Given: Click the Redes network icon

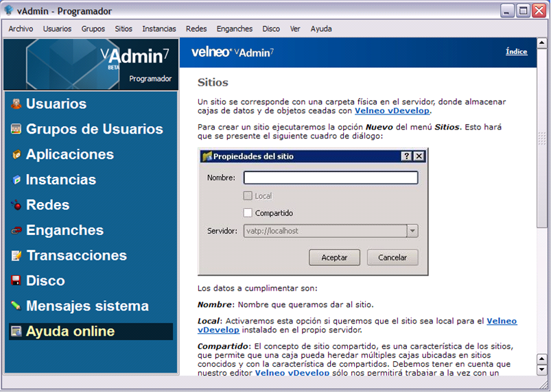Looking at the screenshot, I should 16,205.
